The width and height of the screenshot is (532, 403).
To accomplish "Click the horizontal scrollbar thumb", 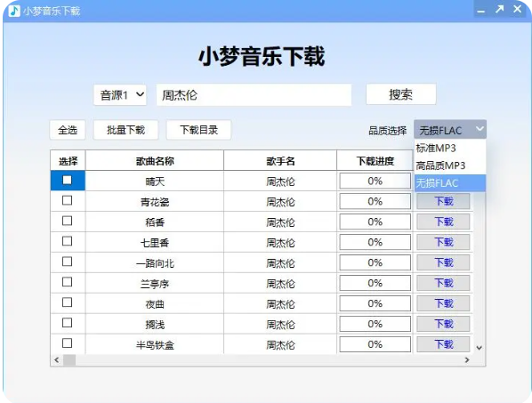I will [69, 360].
